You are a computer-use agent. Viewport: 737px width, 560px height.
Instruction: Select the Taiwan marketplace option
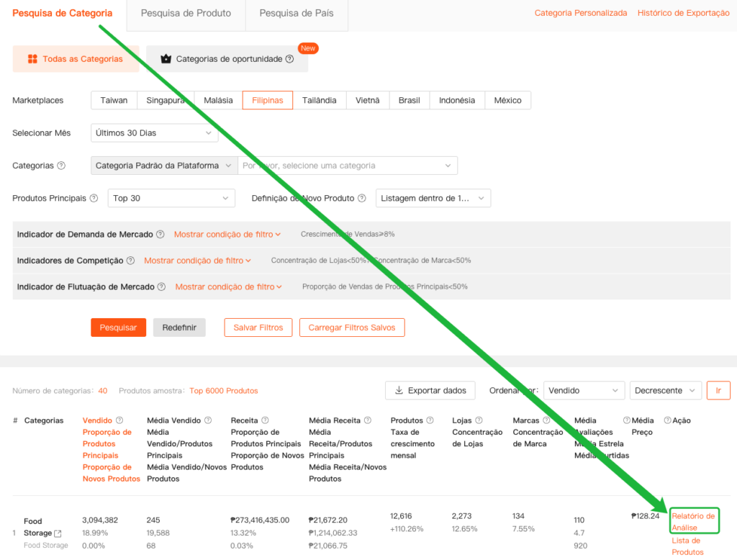[114, 100]
